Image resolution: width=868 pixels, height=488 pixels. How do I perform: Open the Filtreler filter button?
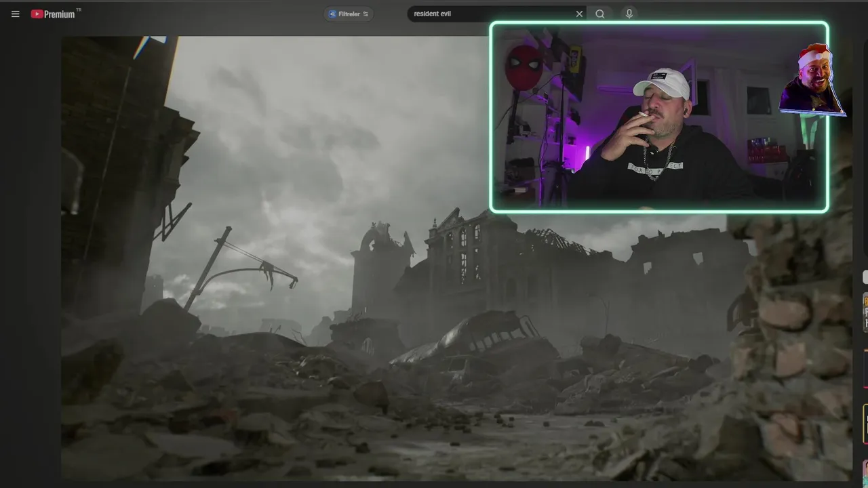tap(349, 14)
